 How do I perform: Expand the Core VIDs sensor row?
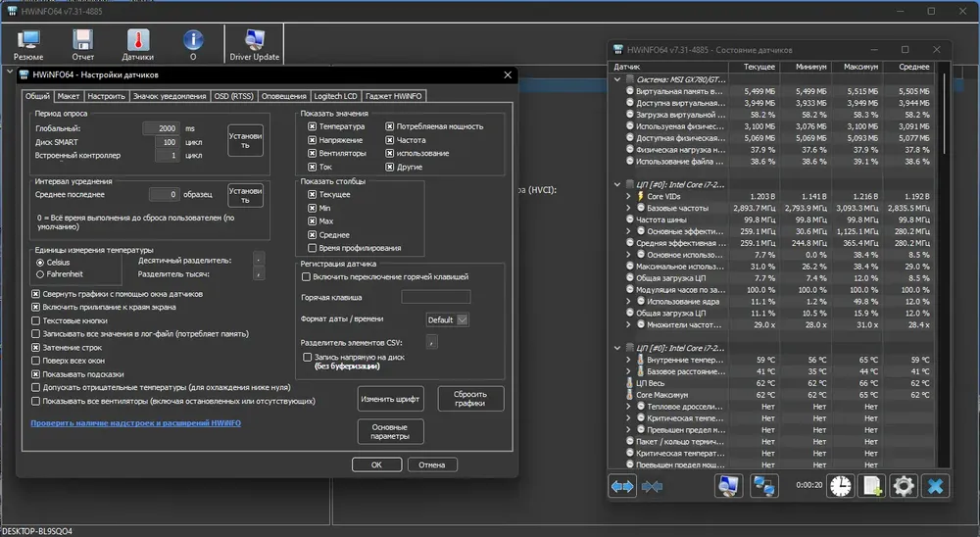click(628, 196)
